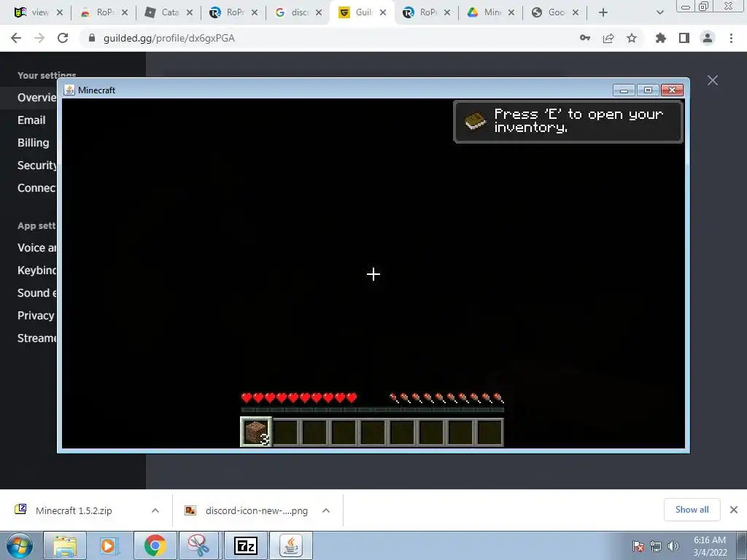Screen dimensions: 747x560
Task: Open File Explorer from the taskbar
Action: (x=65, y=545)
